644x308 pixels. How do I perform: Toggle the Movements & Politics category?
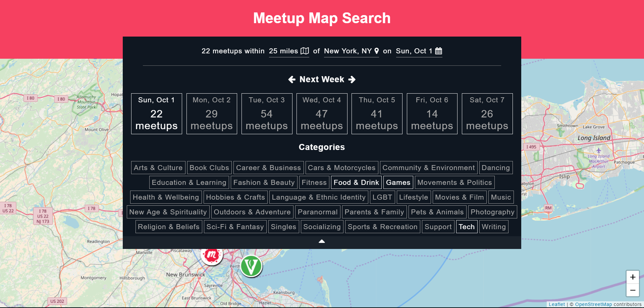tap(454, 183)
